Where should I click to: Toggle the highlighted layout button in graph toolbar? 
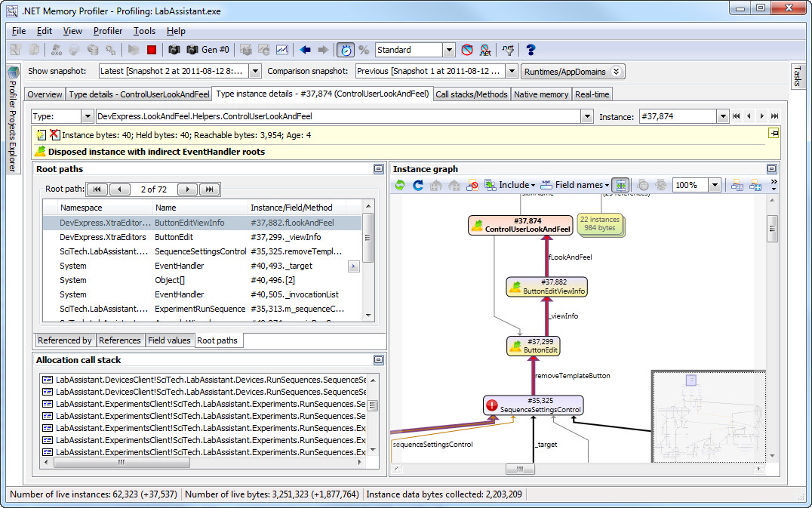click(620, 185)
